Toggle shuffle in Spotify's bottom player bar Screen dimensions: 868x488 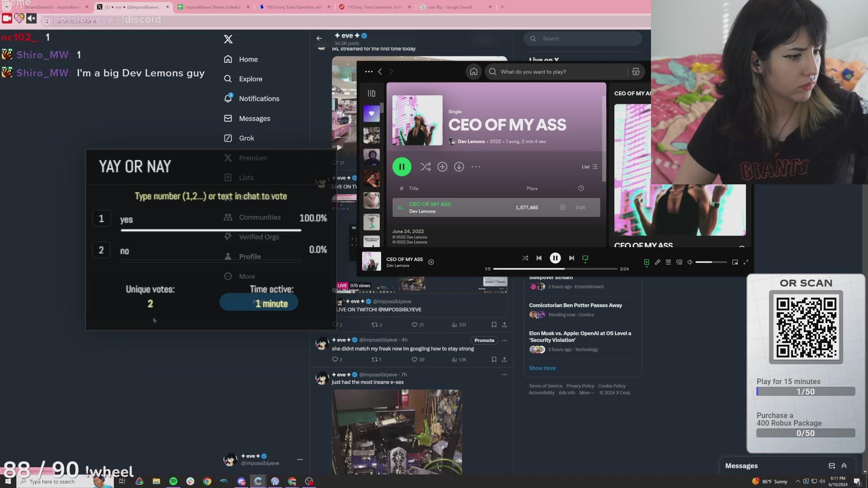(x=525, y=258)
